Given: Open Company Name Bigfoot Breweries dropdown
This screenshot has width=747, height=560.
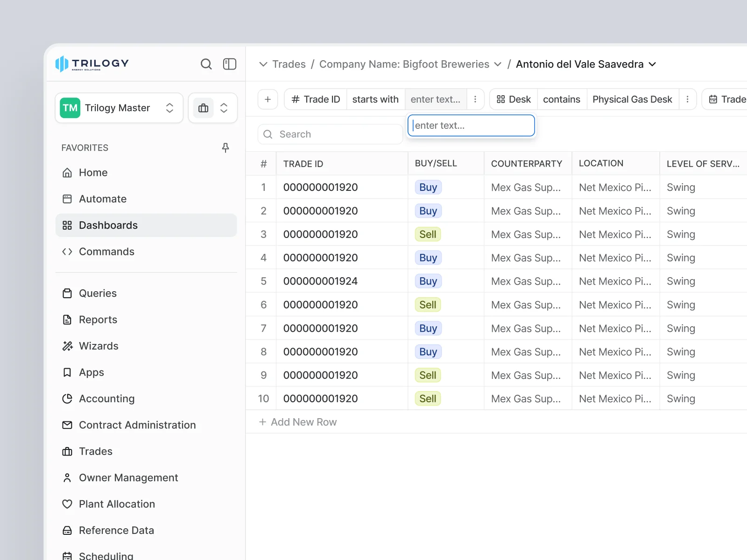Looking at the screenshot, I should coord(498,64).
